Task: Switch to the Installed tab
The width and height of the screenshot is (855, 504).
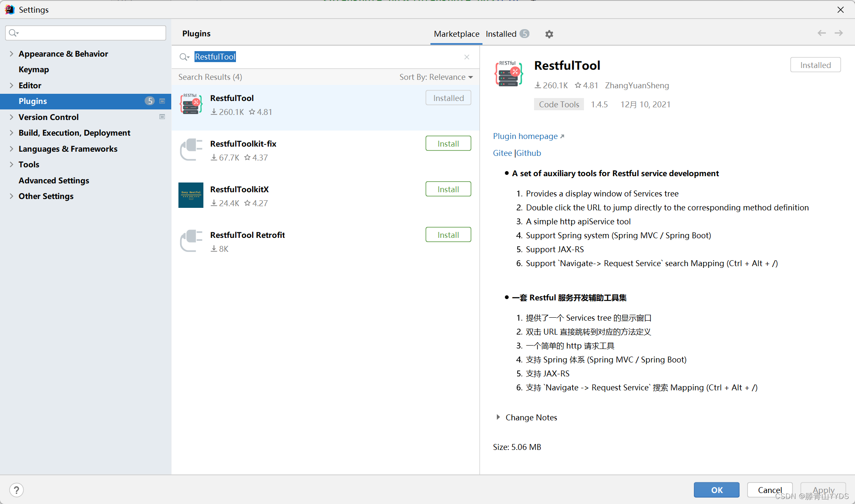Action: click(501, 34)
